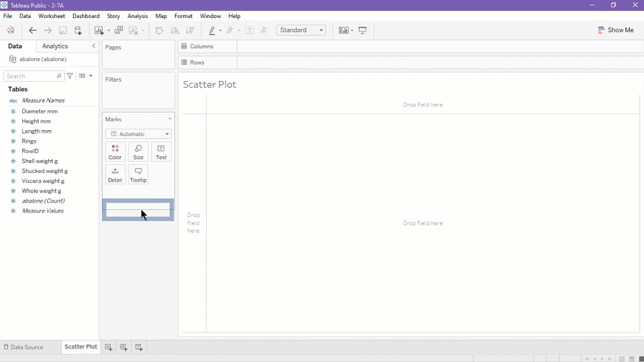Image resolution: width=644 pixels, height=362 pixels.
Task: Click the Tooltip marks card button
Action: (x=138, y=174)
